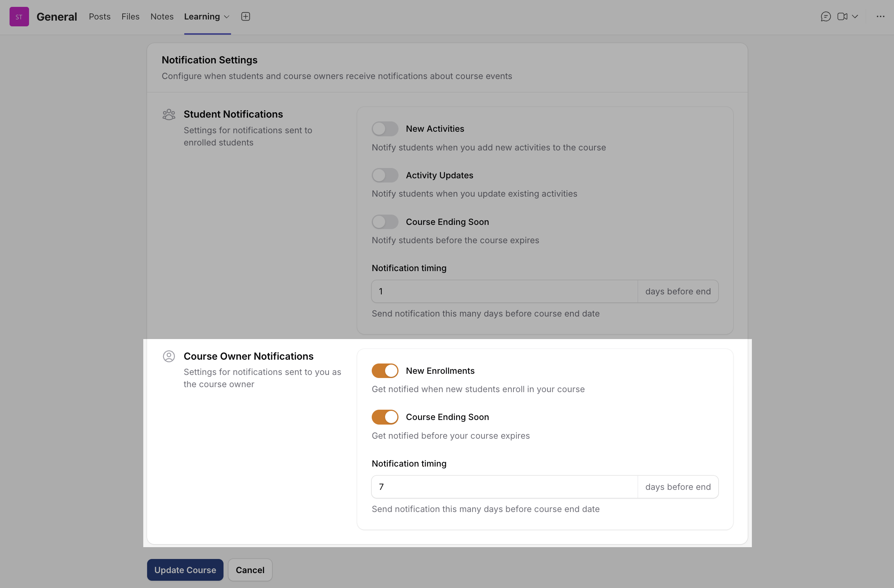The width and height of the screenshot is (894, 588).
Task: Turn off owner Course Ending Soon toggle
Action: [x=385, y=417]
